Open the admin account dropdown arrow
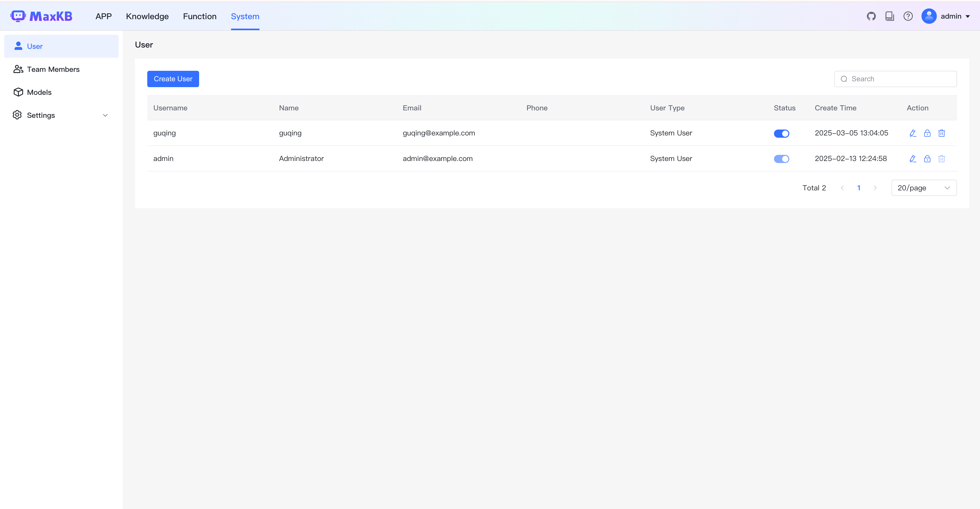The height and width of the screenshot is (509, 980). coord(968,16)
